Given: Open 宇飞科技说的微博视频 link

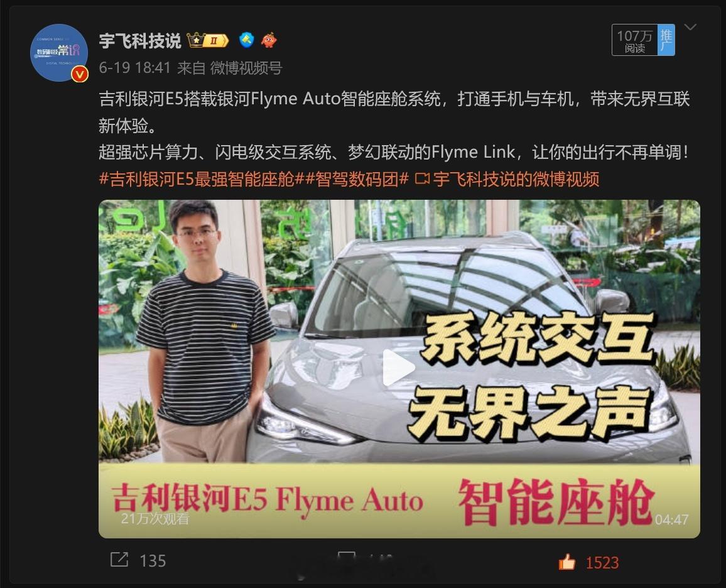Looking at the screenshot, I should click(x=516, y=179).
